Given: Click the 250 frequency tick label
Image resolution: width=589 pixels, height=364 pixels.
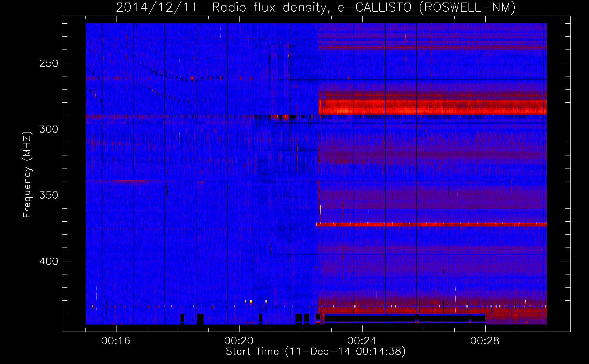Looking at the screenshot, I should pyautogui.click(x=49, y=63).
